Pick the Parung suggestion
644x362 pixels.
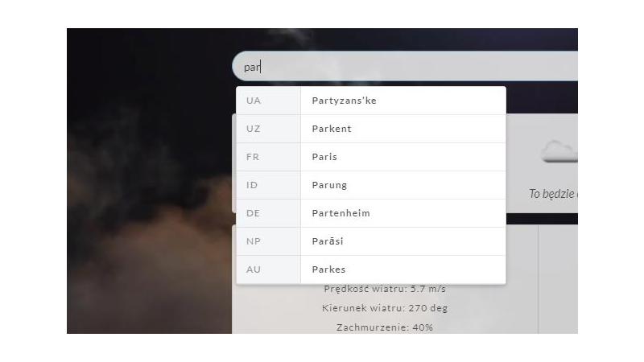pos(371,185)
